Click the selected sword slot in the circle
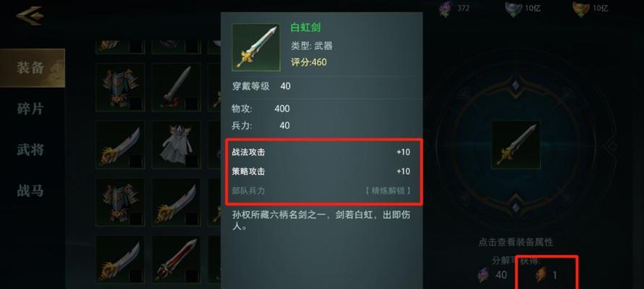Viewport: 644px width, 289px height. [x=516, y=144]
